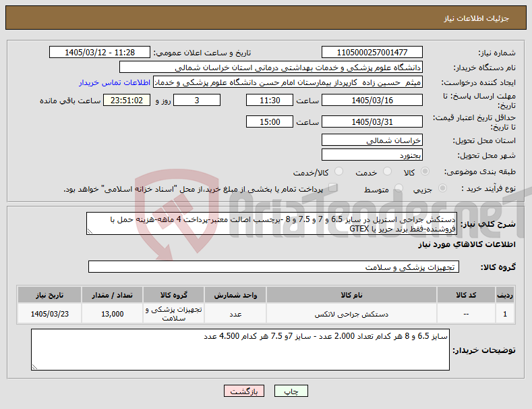The image size is (532, 409).
Task: Click the quantity cell 13,000
Action: pos(112,314)
